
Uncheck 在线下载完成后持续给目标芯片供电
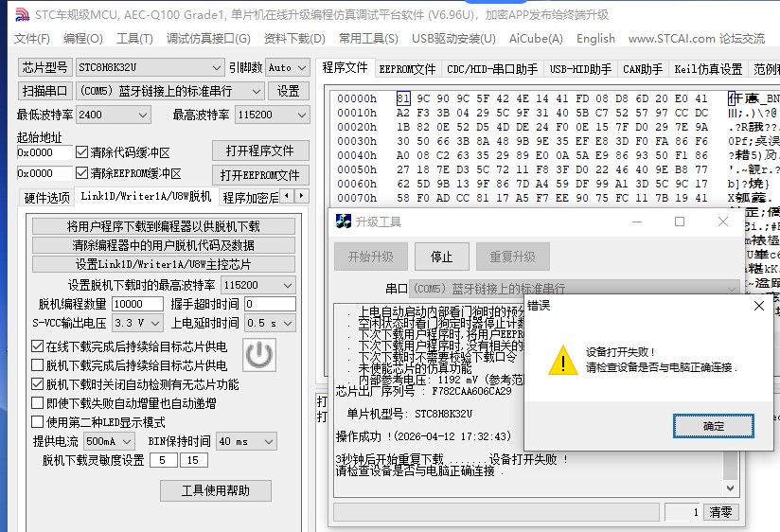[x=37, y=346]
